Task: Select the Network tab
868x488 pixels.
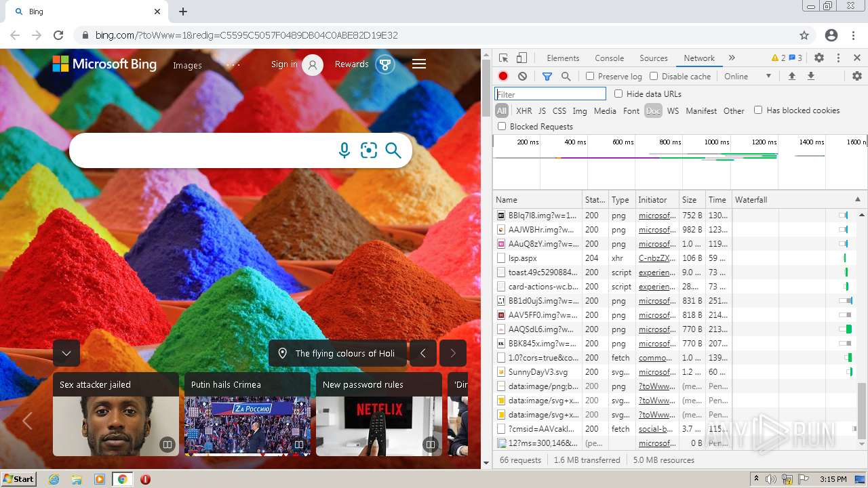Action: tap(699, 58)
